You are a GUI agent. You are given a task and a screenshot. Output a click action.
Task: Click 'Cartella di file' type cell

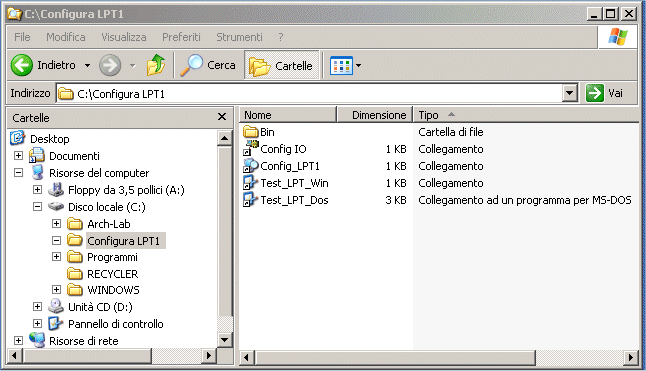451,132
